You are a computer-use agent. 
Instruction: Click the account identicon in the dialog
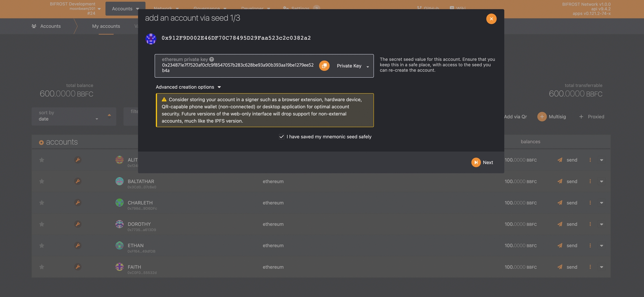151,39
